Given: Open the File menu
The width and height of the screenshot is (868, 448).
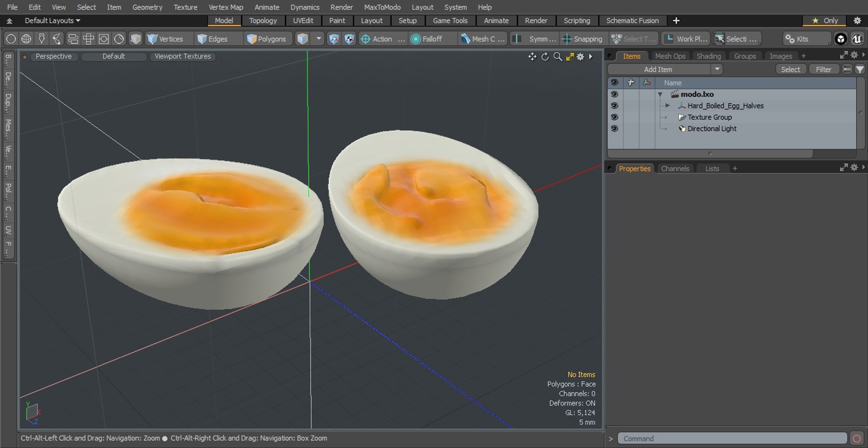Looking at the screenshot, I should coord(12,7).
